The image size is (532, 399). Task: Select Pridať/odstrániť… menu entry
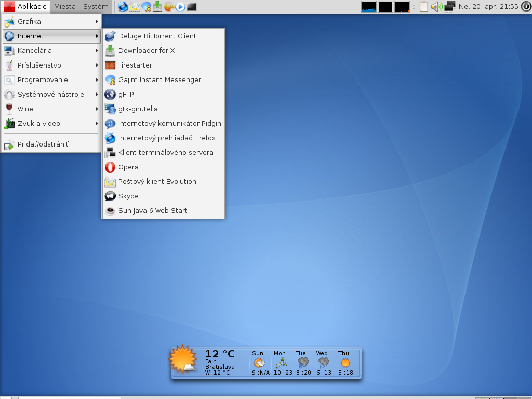[x=46, y=144]
